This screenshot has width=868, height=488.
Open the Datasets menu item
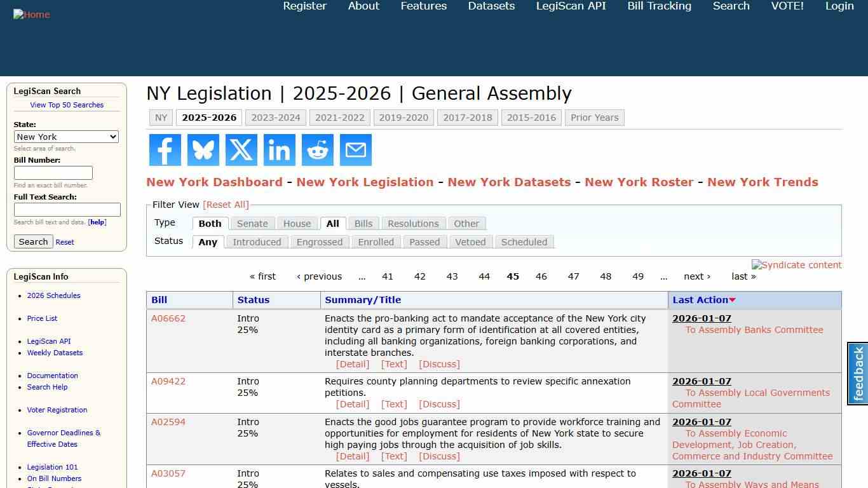pos(491,6)
